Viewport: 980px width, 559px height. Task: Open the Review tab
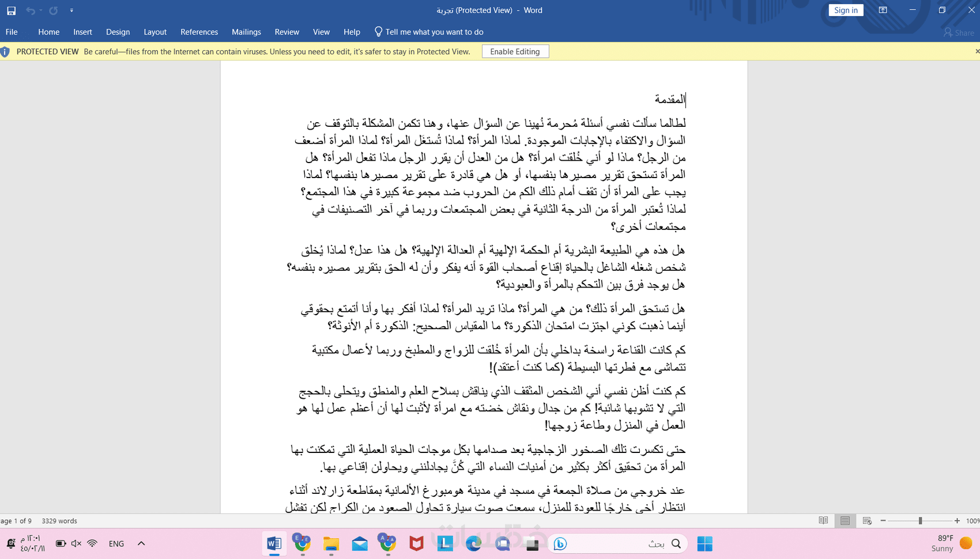(x=287, y=32)
